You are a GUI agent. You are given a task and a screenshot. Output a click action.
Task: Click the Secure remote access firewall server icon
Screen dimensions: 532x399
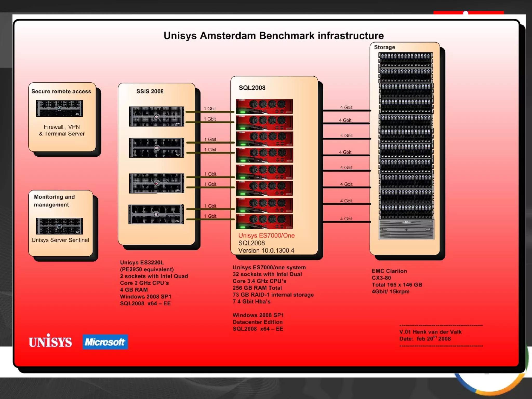point(59,109)
